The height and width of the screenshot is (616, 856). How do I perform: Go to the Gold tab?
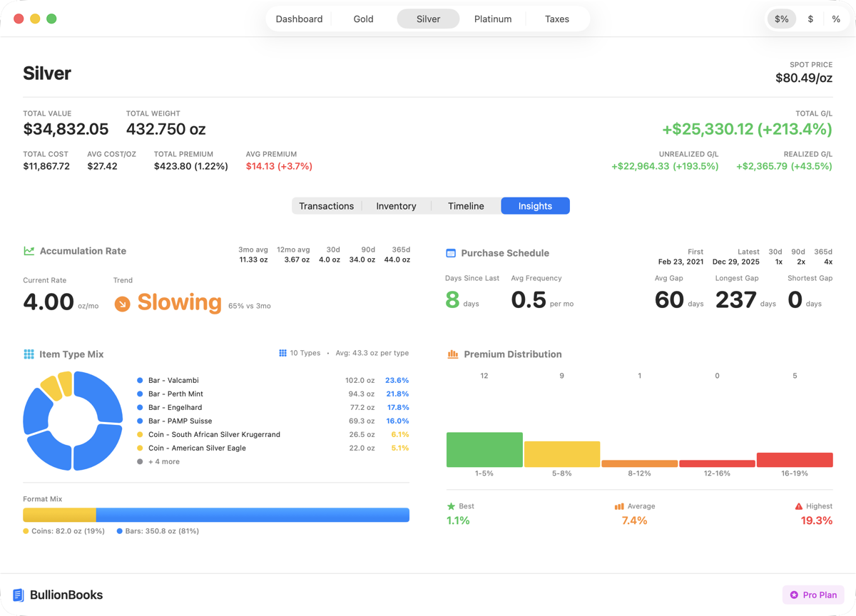[x=363, y=19]
